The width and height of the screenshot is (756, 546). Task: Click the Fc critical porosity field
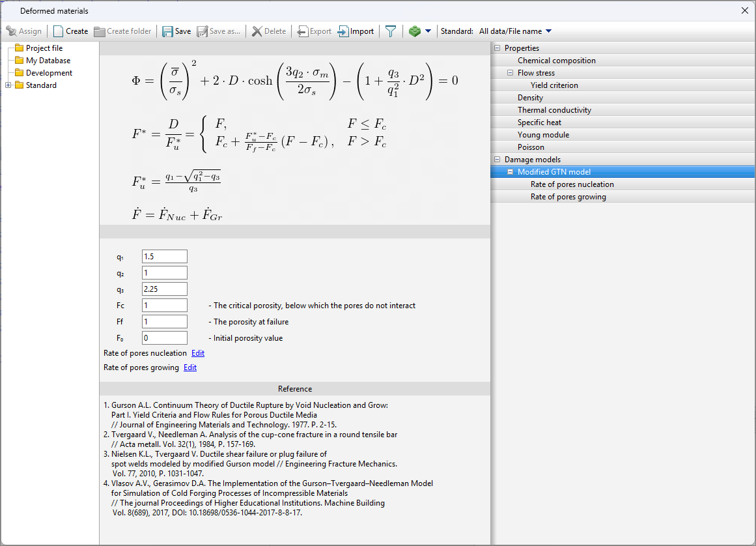coord(164,306)
